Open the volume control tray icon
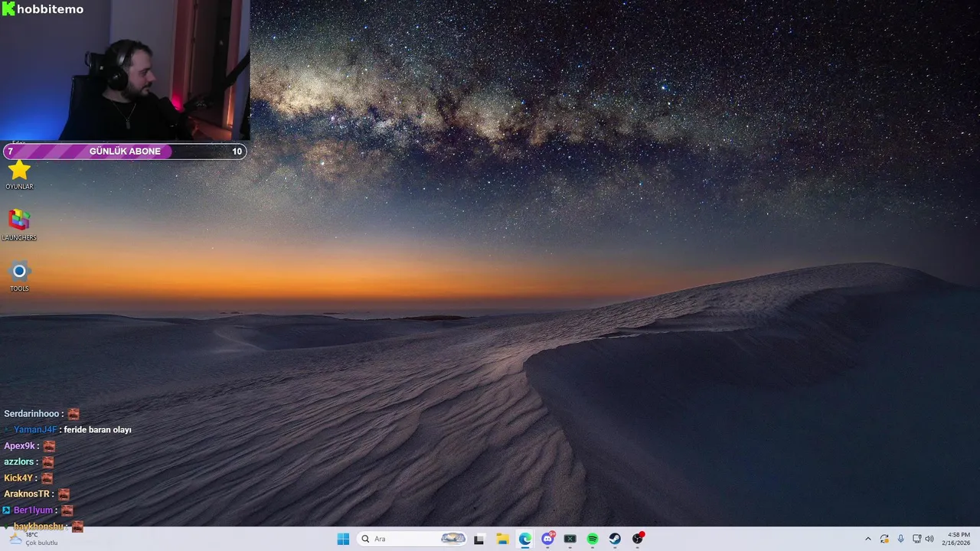This screenshot has height=551, width=980. (x=929, y=539)
